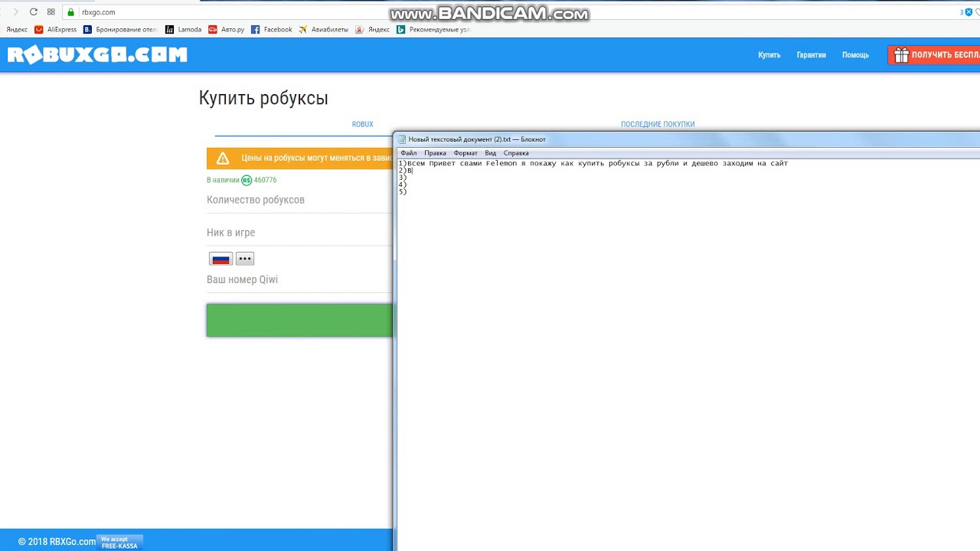Open the Купить navigation link
The height and width of the screenshot is (551, 980).
click(769, 55)
